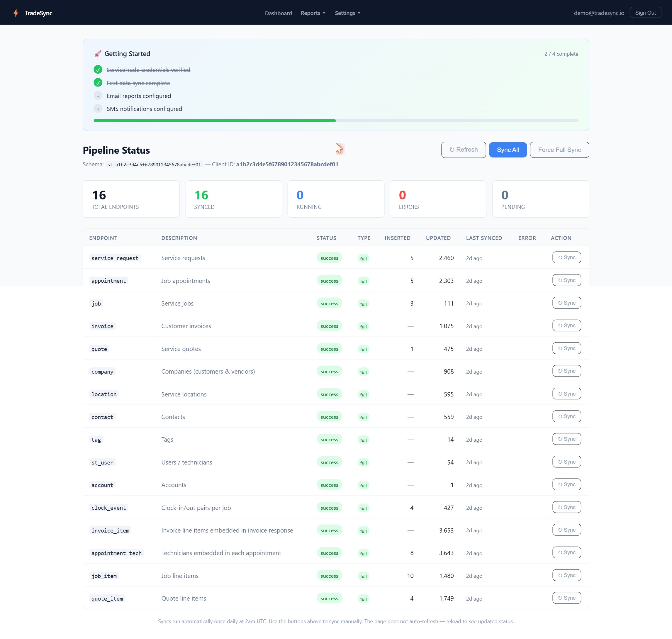Sync the tag endpoint
This screenshot has width=672, height=639.
coord(566,439)
